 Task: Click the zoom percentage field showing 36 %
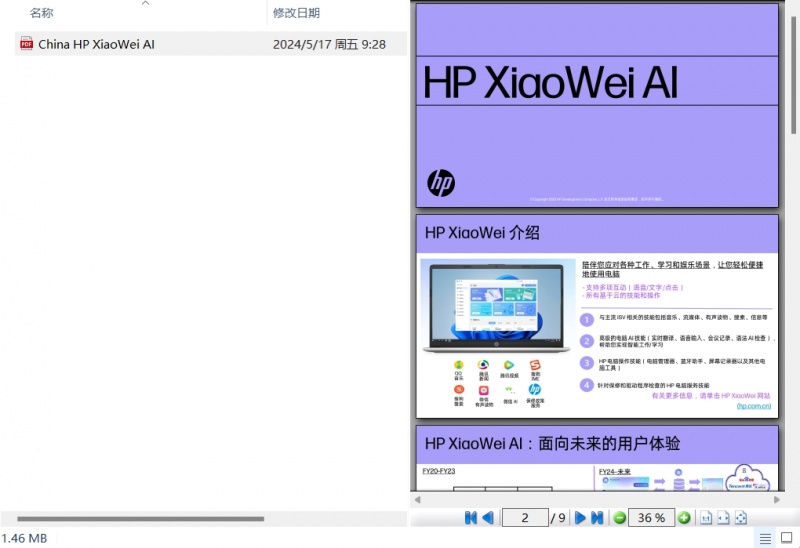pyautogui.click(x=651, y=518)
